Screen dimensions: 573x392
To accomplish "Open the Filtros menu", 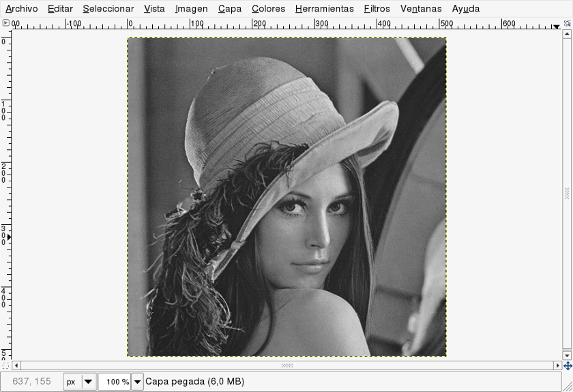I will [x=377, y=8].
